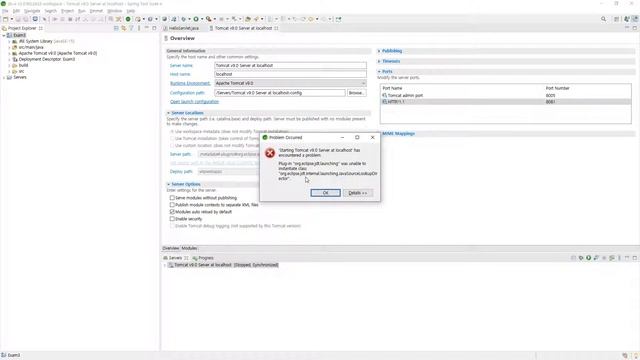Image resolution: width=640 pixels, height=360 pixels.
Task: Collapse the Ports section
Action: pos(379,71)
